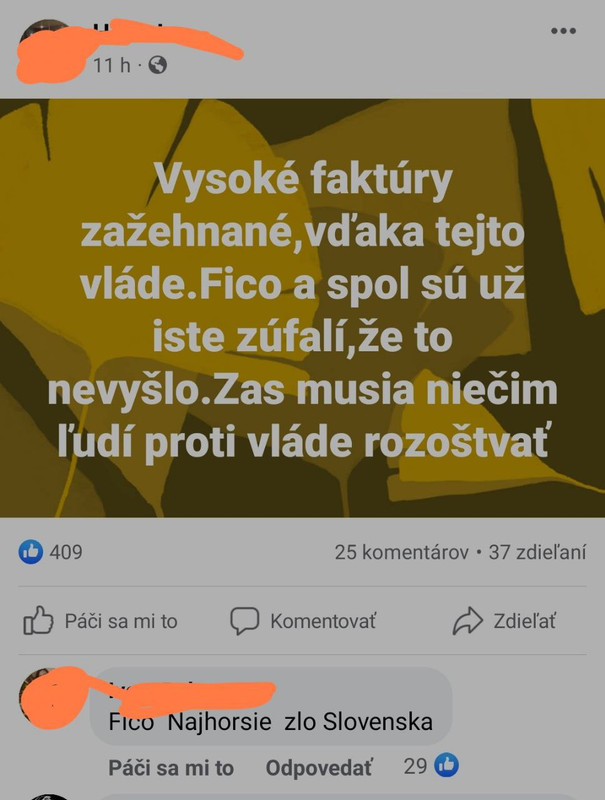
Task: Click the blue like icon next to 29
Action: click(x=446, y=765)
